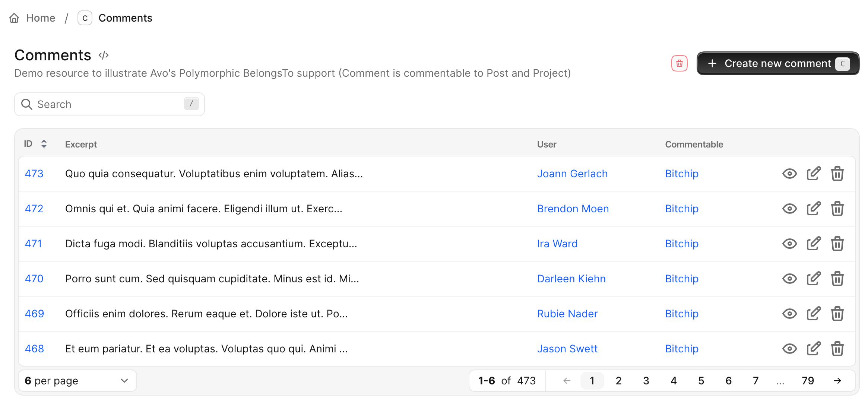Click the Home breadcrumb house icon
868x406 pixels.
click(x=14, y=18)
